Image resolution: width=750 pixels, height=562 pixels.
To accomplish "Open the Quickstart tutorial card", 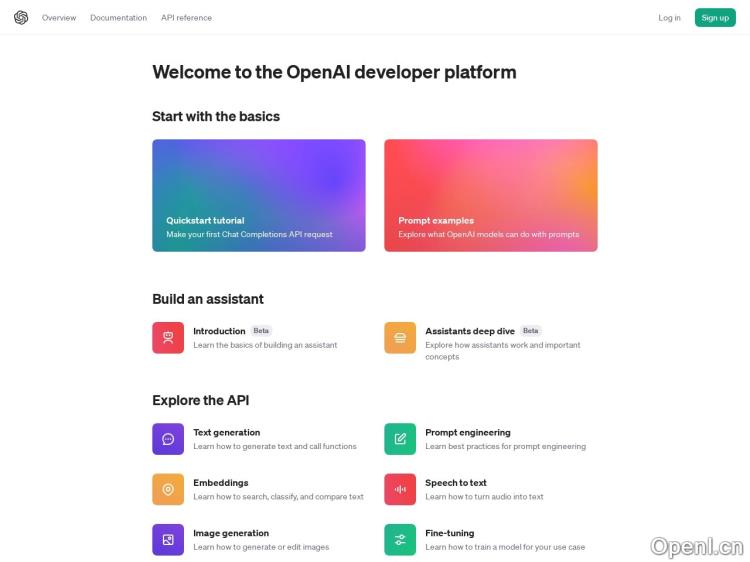I will 259,195.
